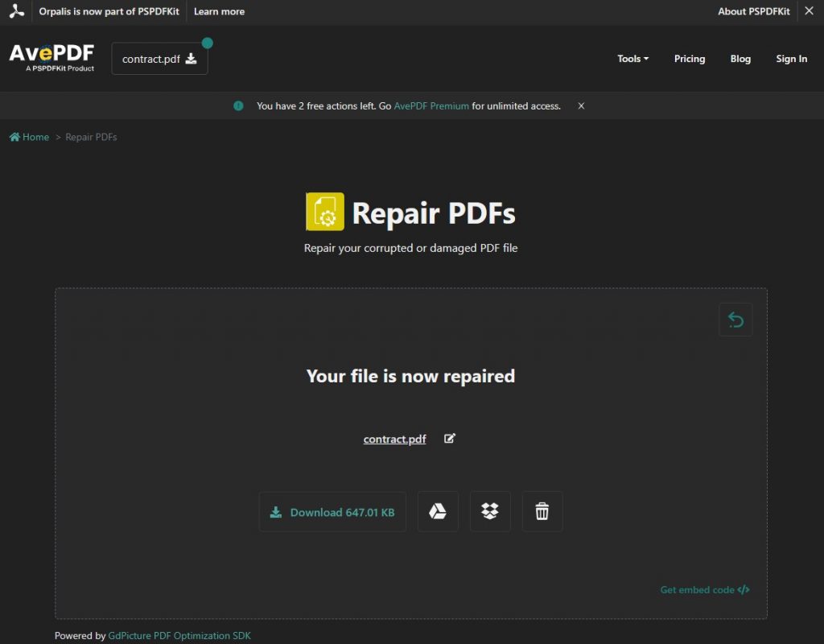Rename the file via the edit icon
Screen dimensions: 824x644
pyautogui.click(x=449, y=438)
